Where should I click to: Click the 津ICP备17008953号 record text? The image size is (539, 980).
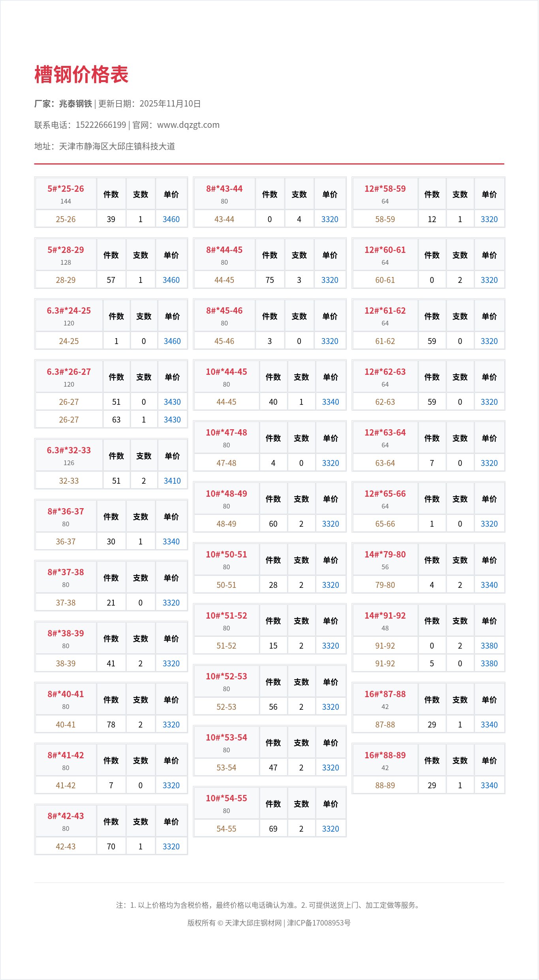[x=319, y=923]
